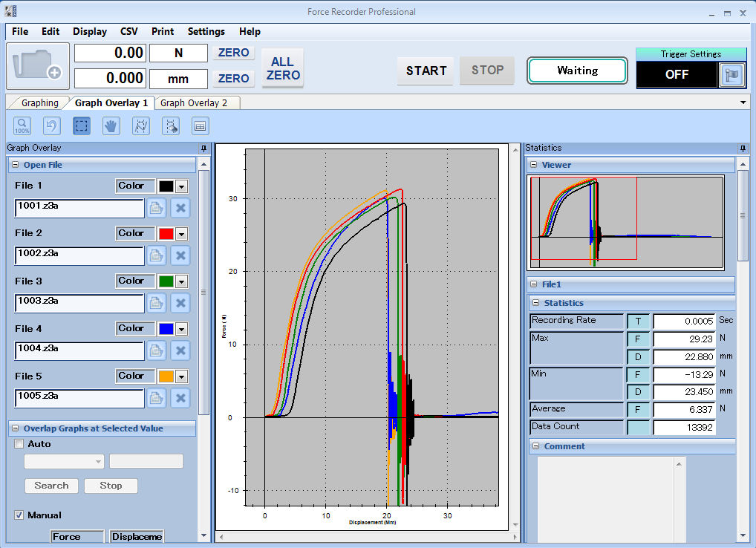Click ZERO next to the N reading

pos(232,53)
